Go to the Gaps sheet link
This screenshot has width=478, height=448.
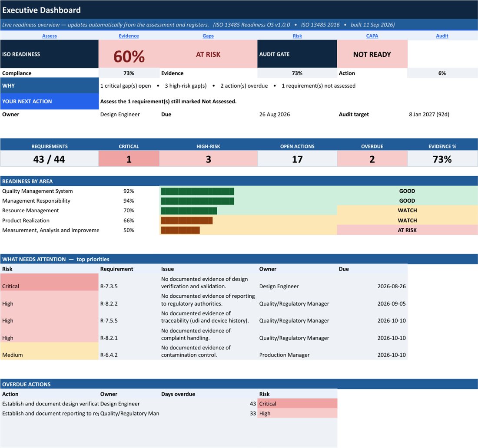208,36
